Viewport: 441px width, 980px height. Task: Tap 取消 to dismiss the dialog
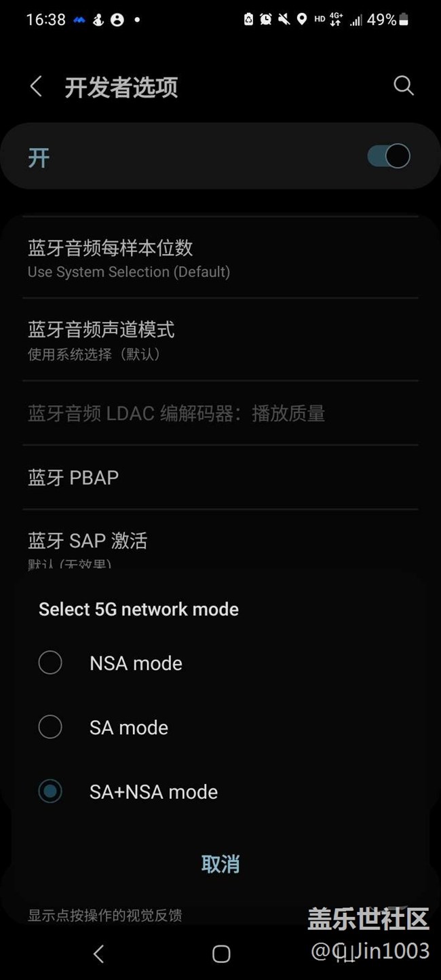tap(220, 864)
